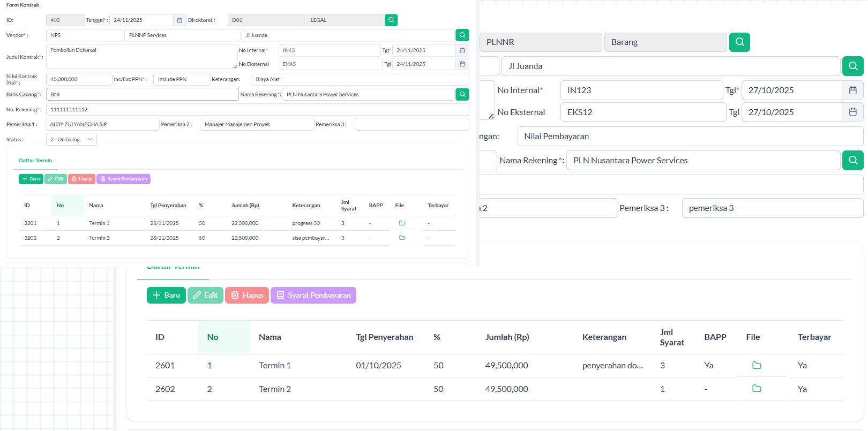Click the No. Rekening field containing 111111111112
Viewport: 868px width, 431px height.
(257, 110)
